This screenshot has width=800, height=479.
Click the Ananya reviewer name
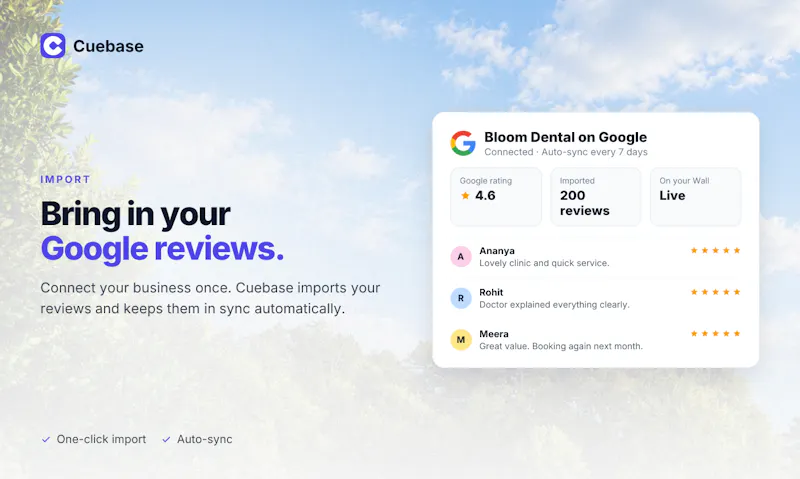497,250
